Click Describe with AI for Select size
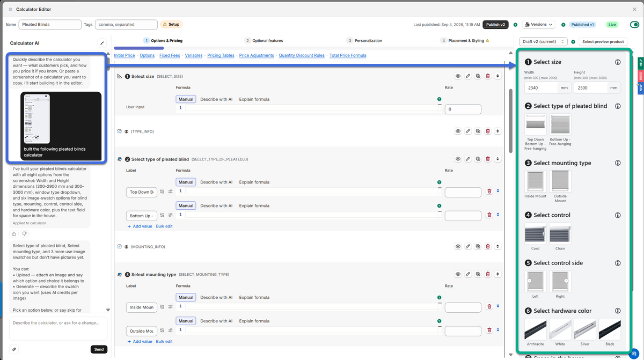 (x=216, y=99)
